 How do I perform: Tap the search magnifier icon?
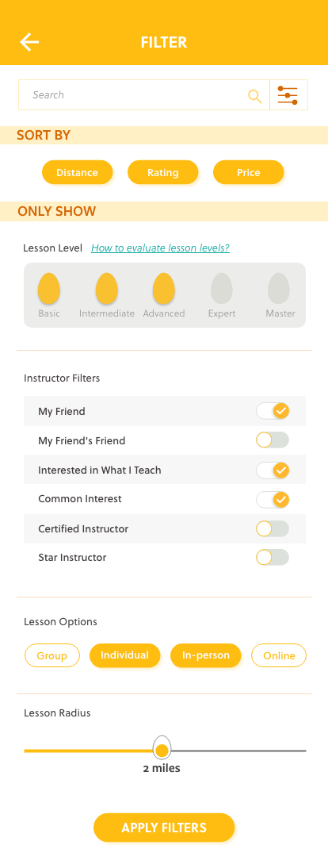[254, 96]
